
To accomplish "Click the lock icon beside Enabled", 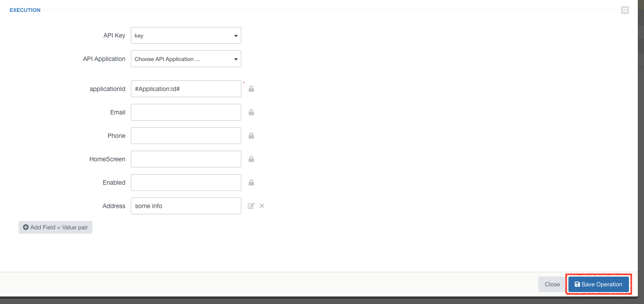I will click(251, 182).
